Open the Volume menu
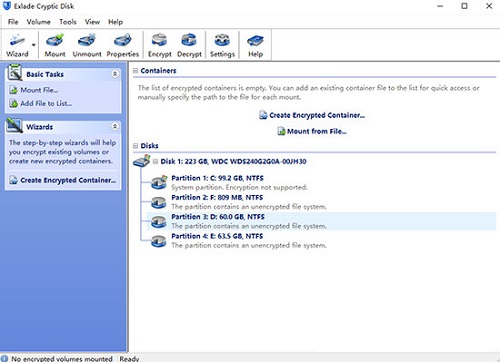This screenshot has height=362, width=500. point(39,22)
